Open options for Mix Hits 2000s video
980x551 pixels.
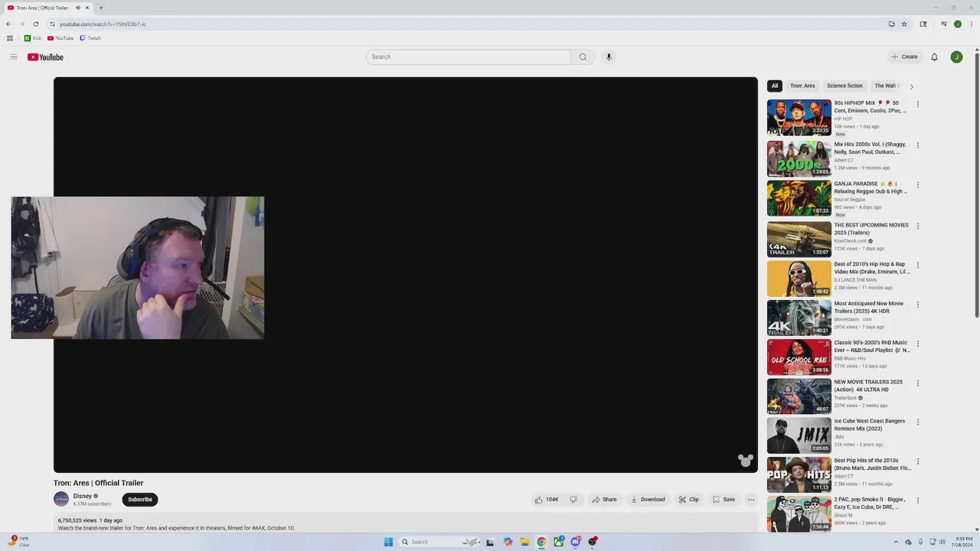[x=918, y=145]
